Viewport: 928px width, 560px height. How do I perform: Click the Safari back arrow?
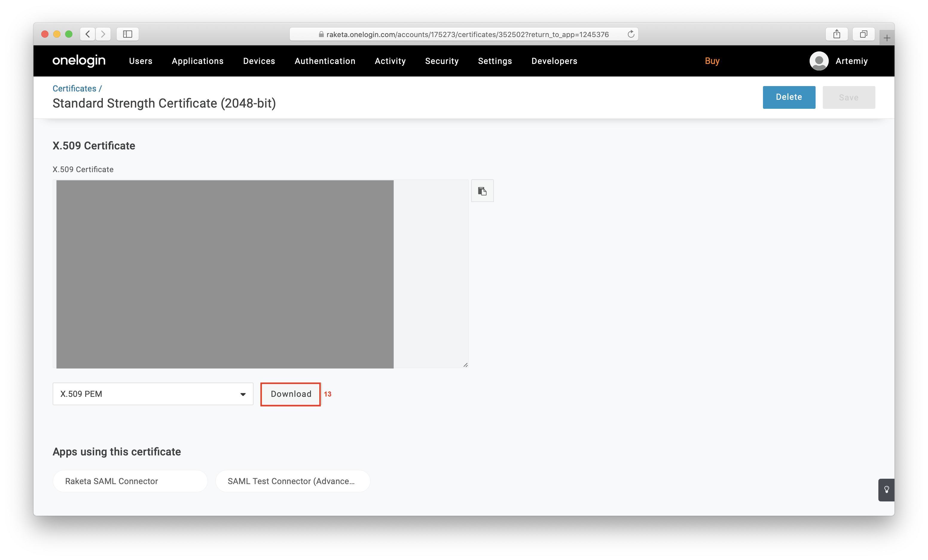pyautogui.click(x=88, y=34)
